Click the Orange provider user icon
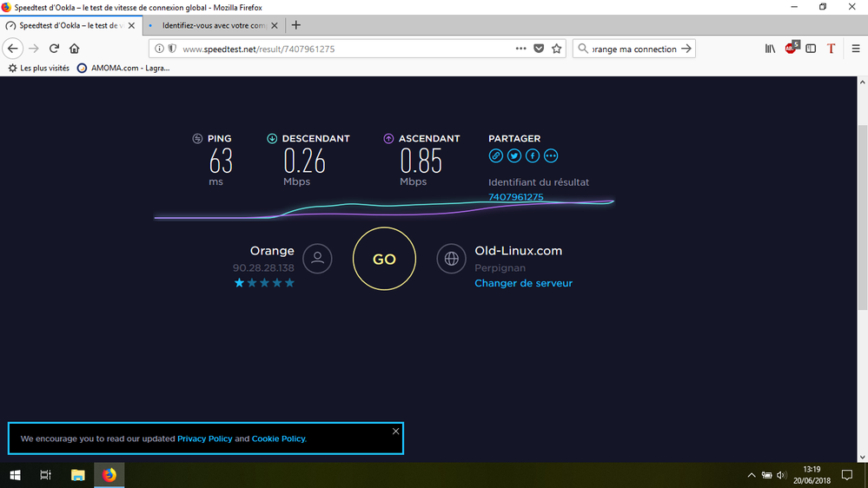 pos(318,258)
